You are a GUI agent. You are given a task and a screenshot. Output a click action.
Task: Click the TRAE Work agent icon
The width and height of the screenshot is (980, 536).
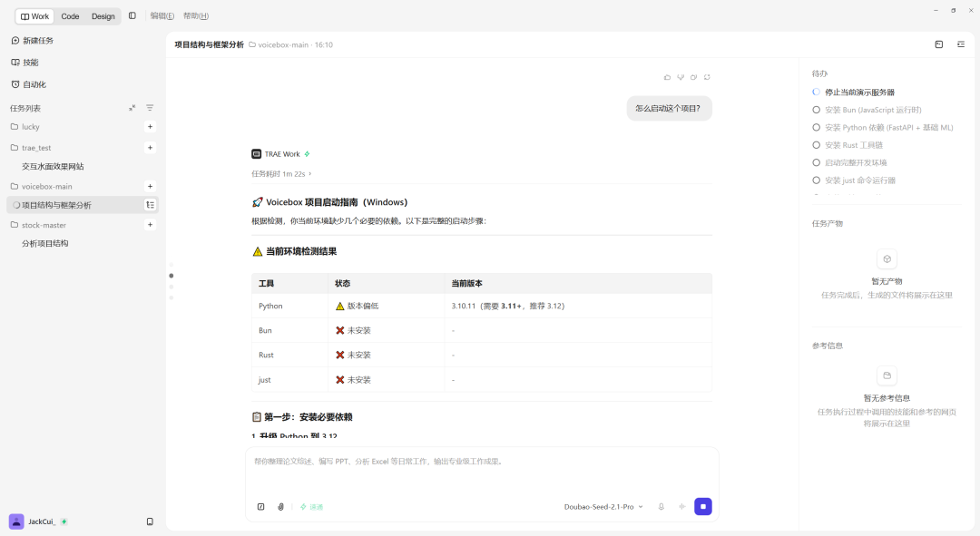[256, 153]
